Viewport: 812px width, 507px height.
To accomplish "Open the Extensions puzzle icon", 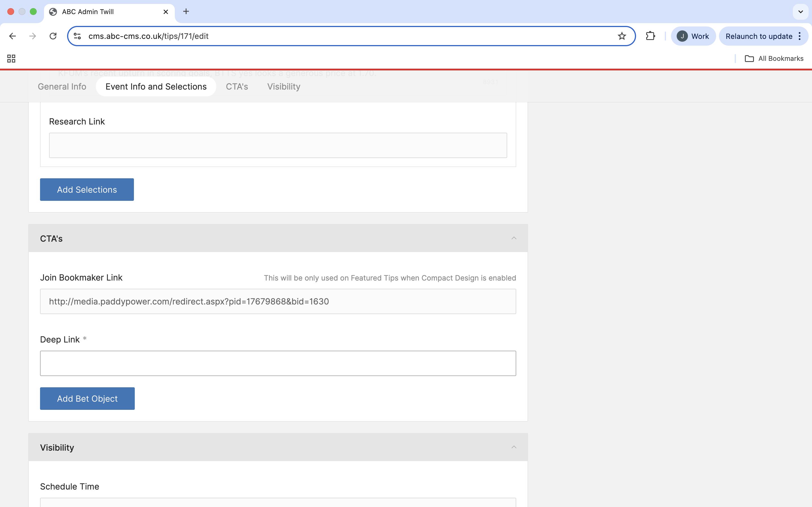I will point(650,36).
